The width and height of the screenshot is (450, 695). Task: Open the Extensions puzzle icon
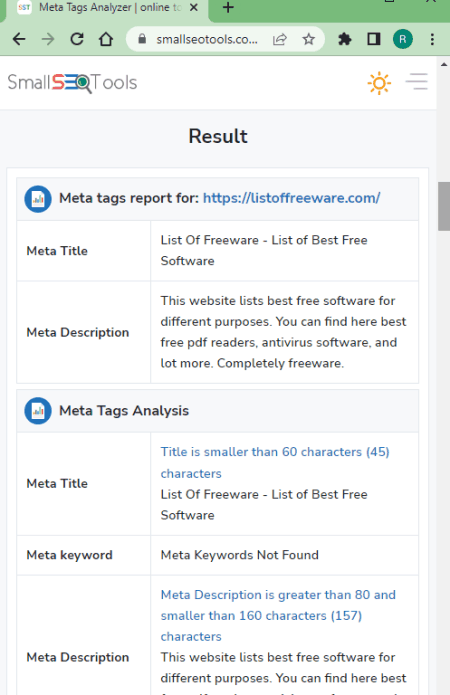[344, 39]
